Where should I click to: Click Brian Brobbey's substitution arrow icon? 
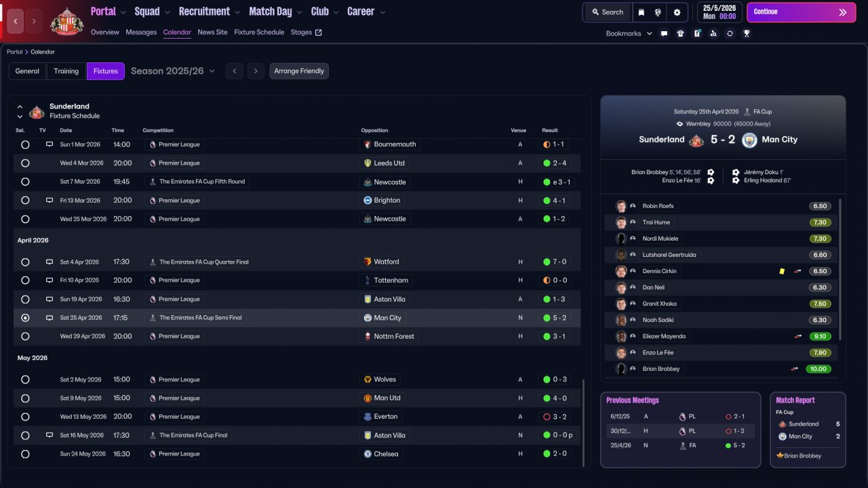pos(794,369)
